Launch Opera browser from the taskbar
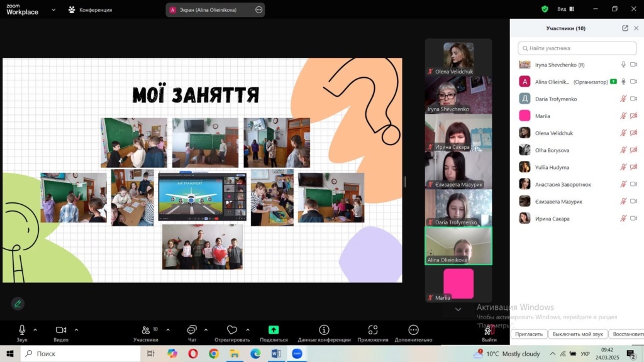Image resolution: width=644 pixels, height=362 pixels. pos(193,353)
